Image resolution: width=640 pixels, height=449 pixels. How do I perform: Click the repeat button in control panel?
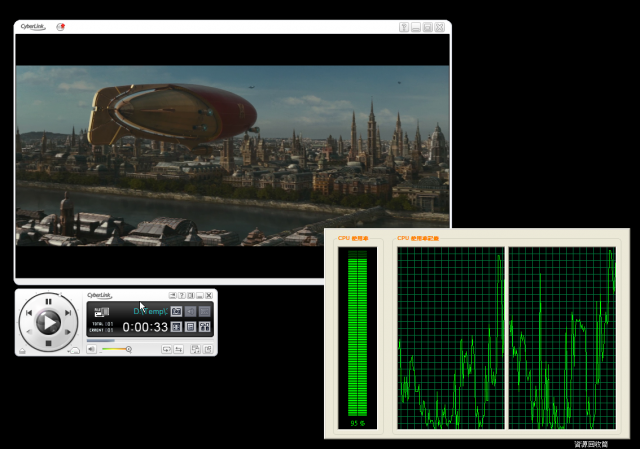click(166, 349)
